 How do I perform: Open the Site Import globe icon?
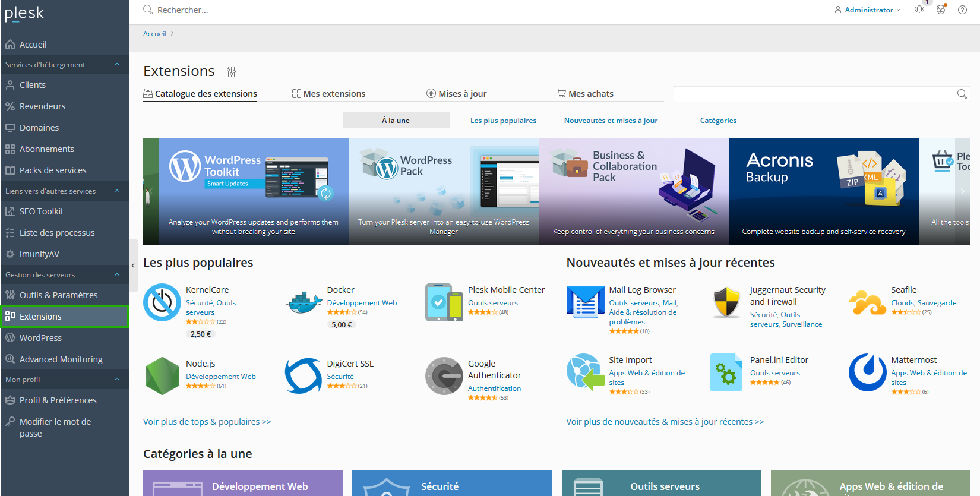586,372
